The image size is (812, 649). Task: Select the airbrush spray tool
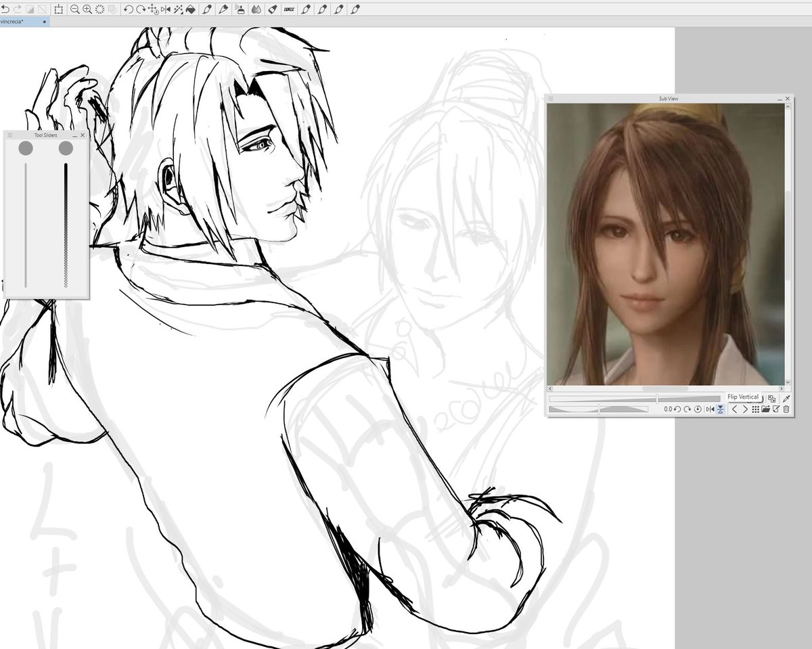click(240, 9)
